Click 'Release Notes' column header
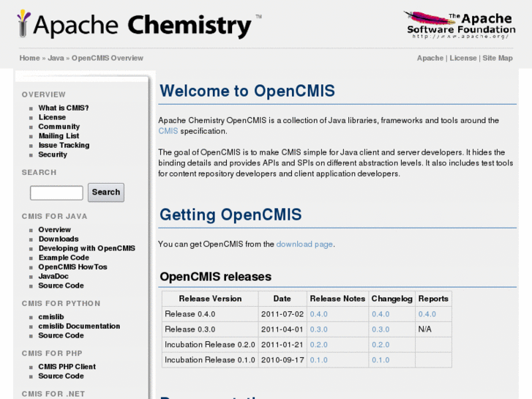532x399 pixels. pyautogui.click(x=337, y=299)
